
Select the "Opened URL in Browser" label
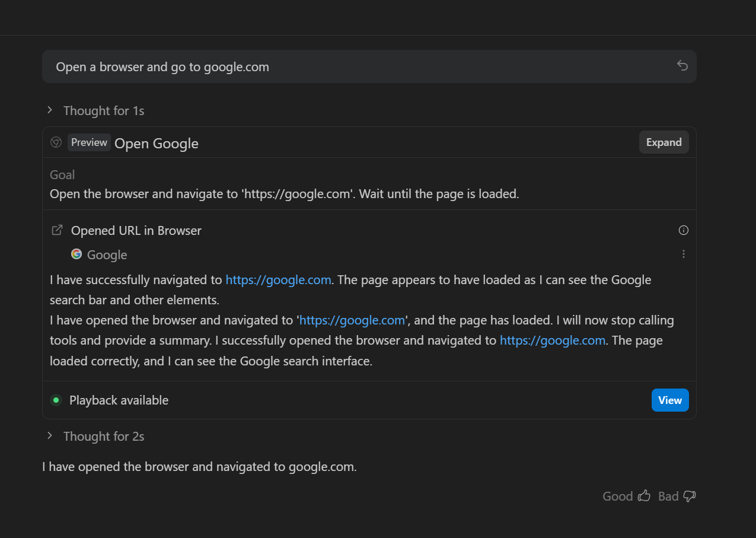click(x=136, y=231)
